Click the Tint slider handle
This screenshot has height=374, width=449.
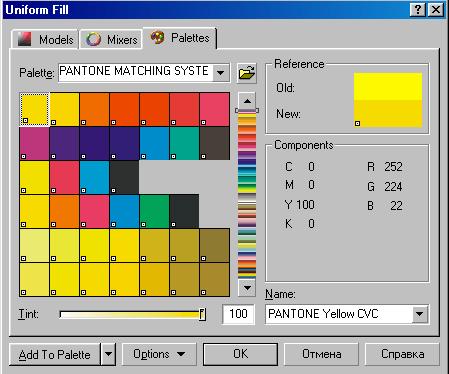[x=202, y=314]
